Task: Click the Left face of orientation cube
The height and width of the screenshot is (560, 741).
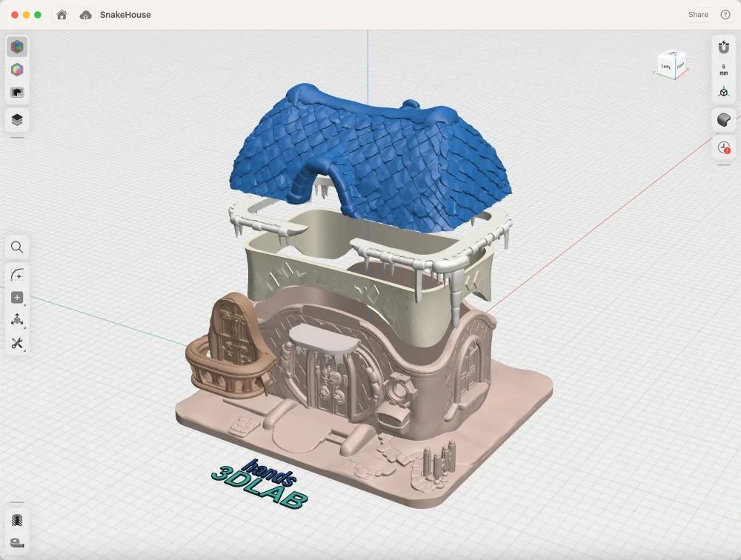Action: pos(666,67)
